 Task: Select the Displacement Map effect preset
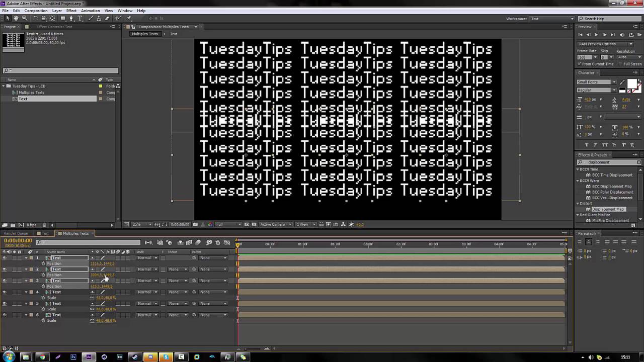click(608, 209)
